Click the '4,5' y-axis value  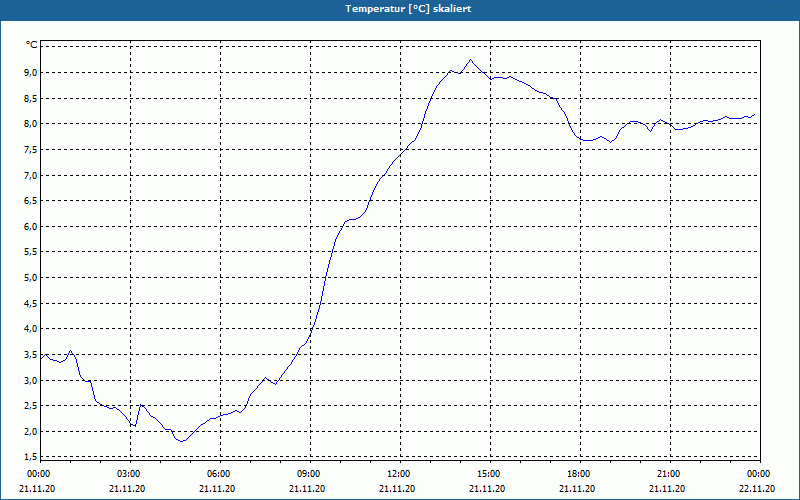click(32, 303)
